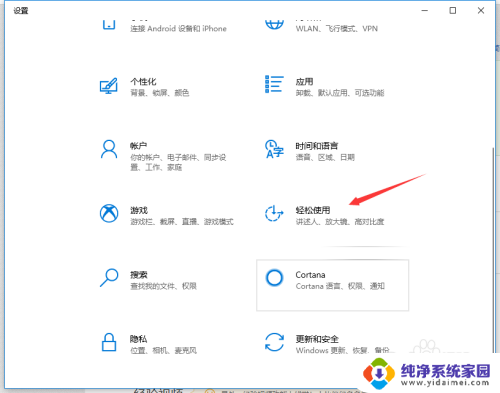
Task: Open the Cortana circle icon
Action: pos(274,277)
